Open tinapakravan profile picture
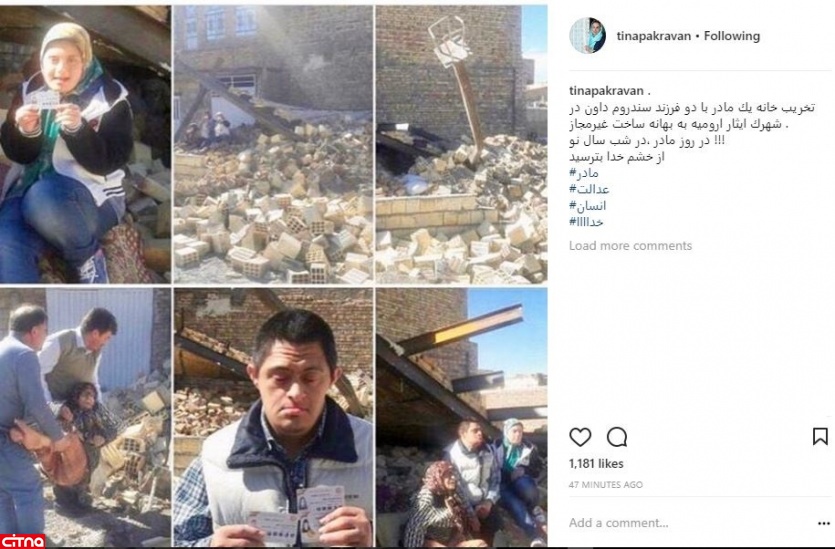This screenshot has width=835, height=549. (x=588, y=36)
